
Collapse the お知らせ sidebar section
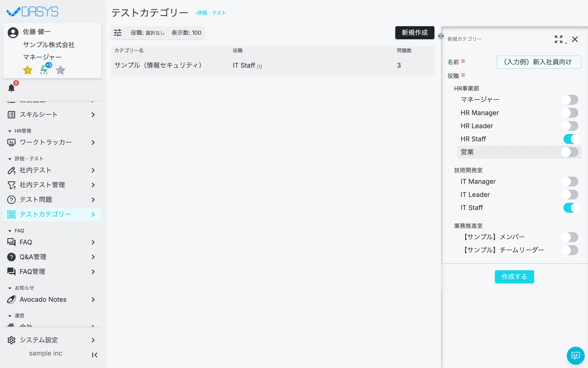click(21, 288)
